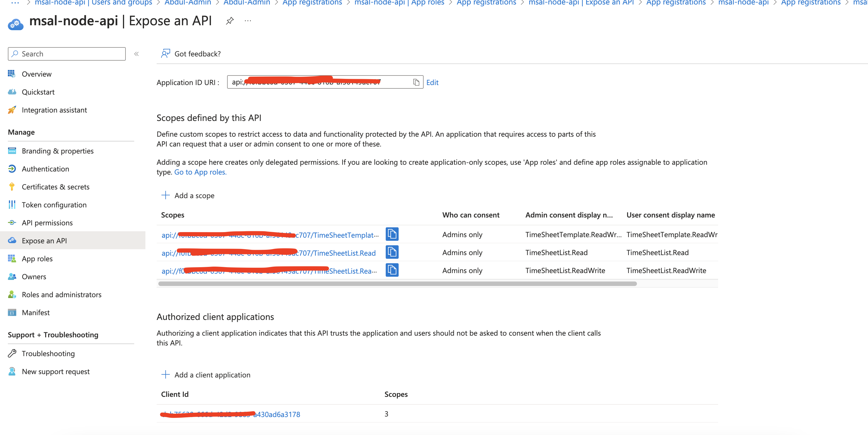
Task: Click plus icon for Add a client application
Action: tap(165, 374)
